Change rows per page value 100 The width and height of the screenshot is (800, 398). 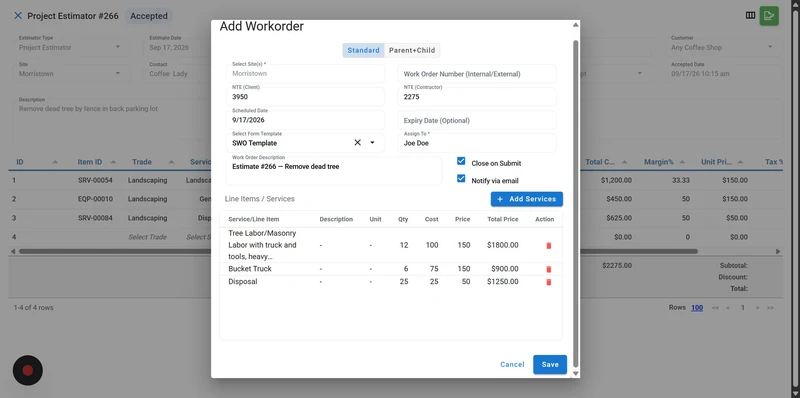pyautogui.click(x=697, y=308)
